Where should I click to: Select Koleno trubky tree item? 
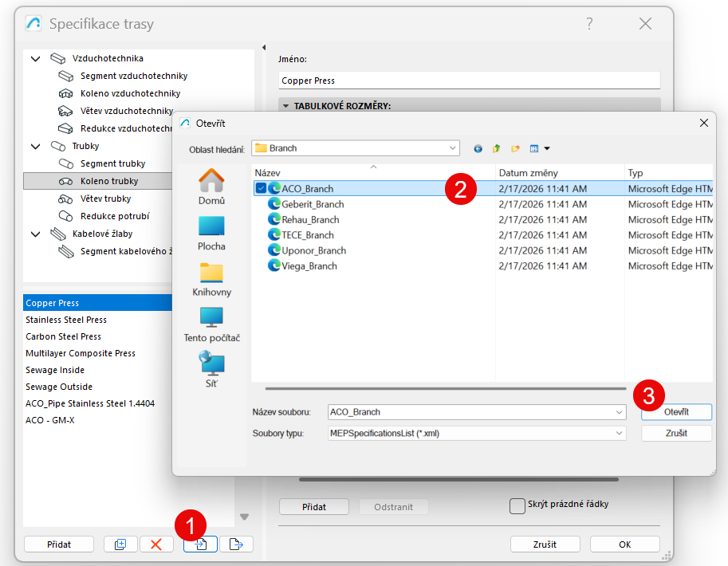coord(109,181)
